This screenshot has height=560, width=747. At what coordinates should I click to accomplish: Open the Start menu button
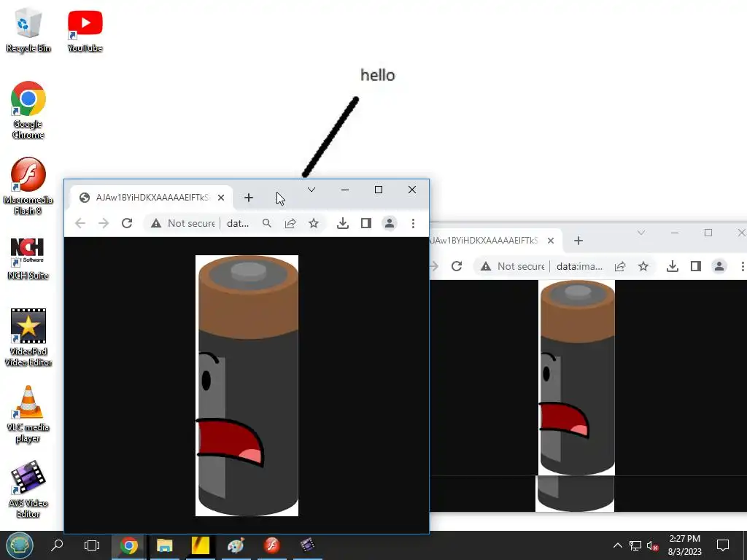(20, 545)
